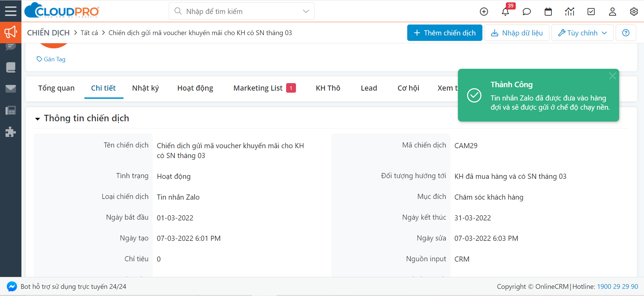Screen dimensions: 644x296
Task: Click the Messenger bot support icon
Action: pos(12,286)
